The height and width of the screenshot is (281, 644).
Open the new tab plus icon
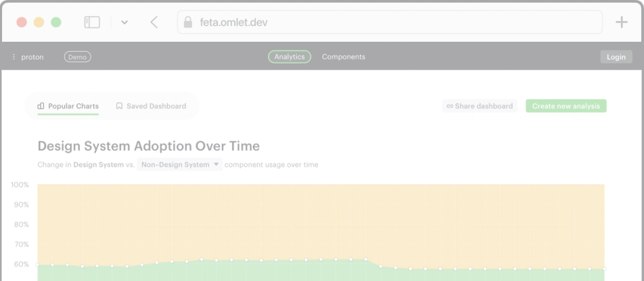(622, 22)
